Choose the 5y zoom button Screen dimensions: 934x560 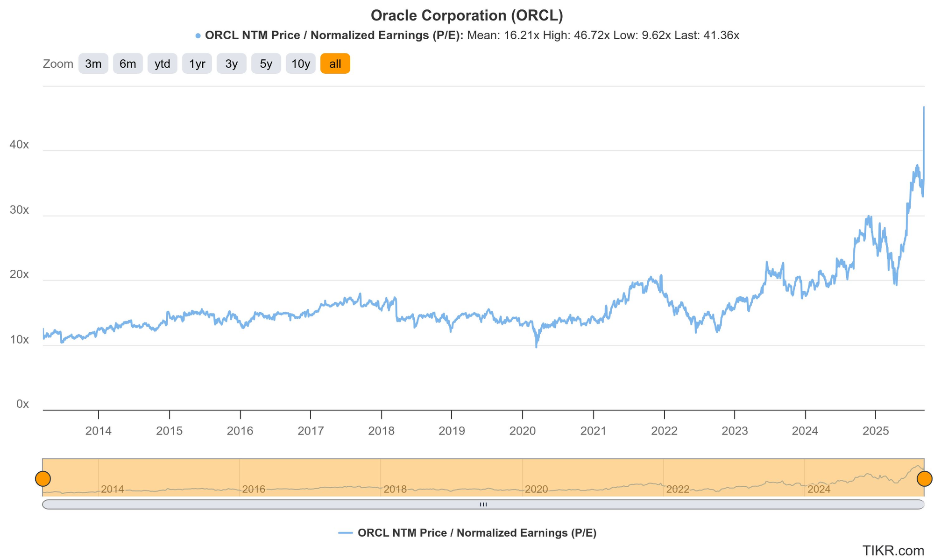pyautogui.click(x=266, y=64)
